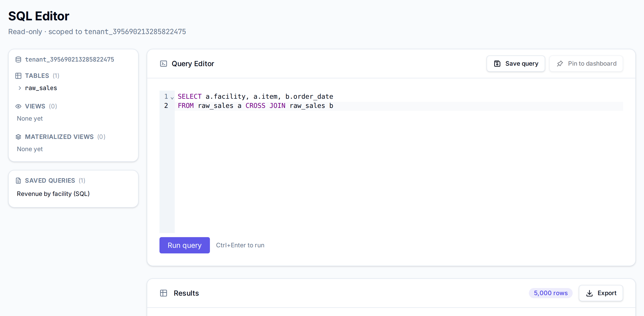The height and width of the screenshot is (316, 644).
Task: Select the raw_sales table
Action: click(41, 88)
